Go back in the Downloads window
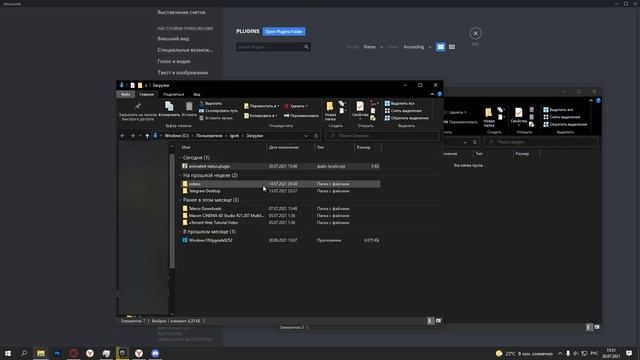This screenshot has height=360, width=640. click(x=122, y=136)
